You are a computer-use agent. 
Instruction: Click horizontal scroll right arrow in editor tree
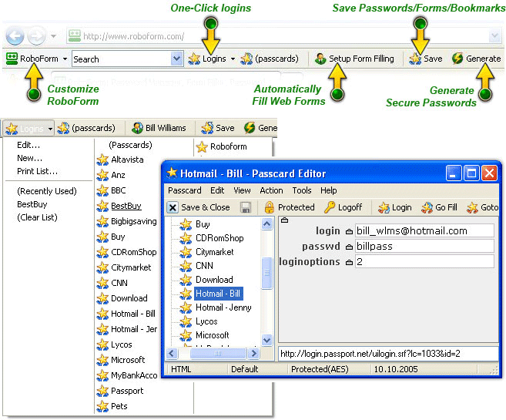[253, 354]
